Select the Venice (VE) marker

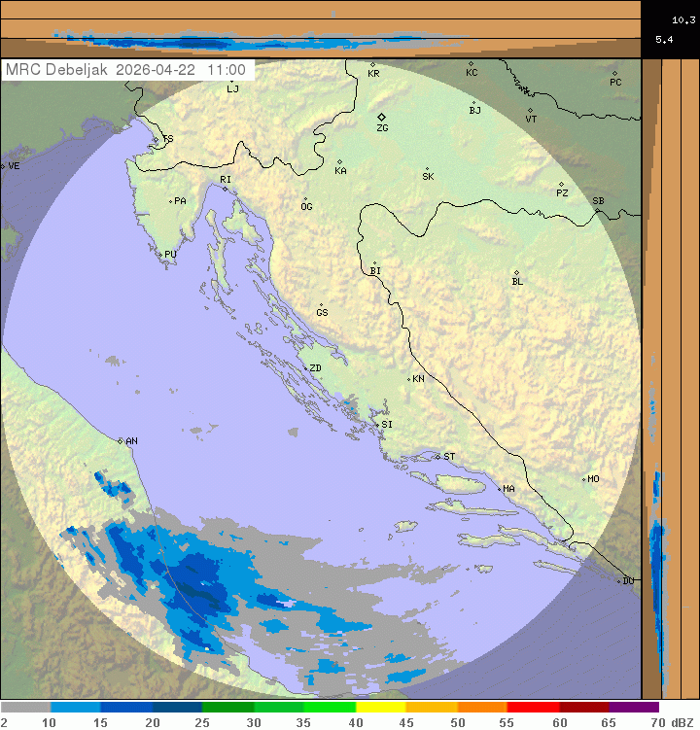[x=3, y=166]
